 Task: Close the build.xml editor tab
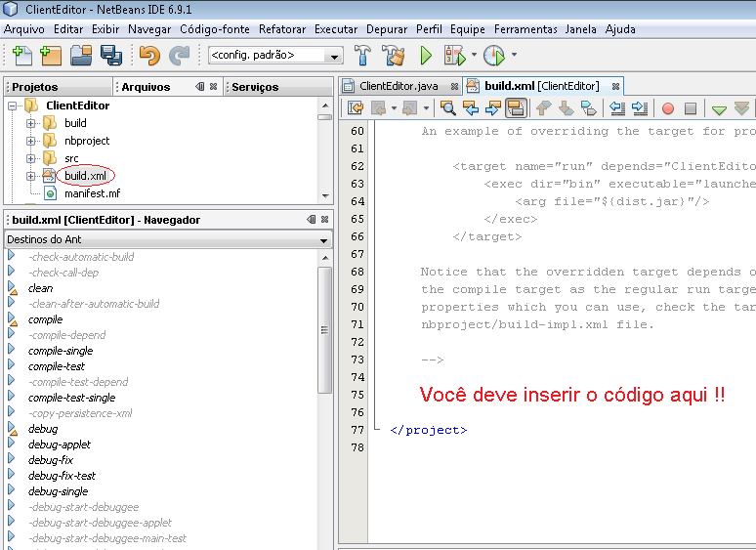tap(615, 86)
